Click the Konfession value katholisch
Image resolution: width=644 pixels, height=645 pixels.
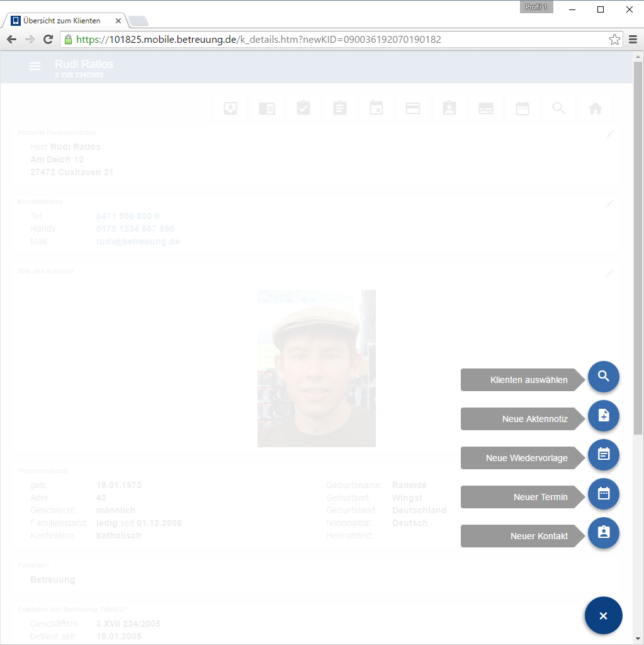(x=119, y=535)
